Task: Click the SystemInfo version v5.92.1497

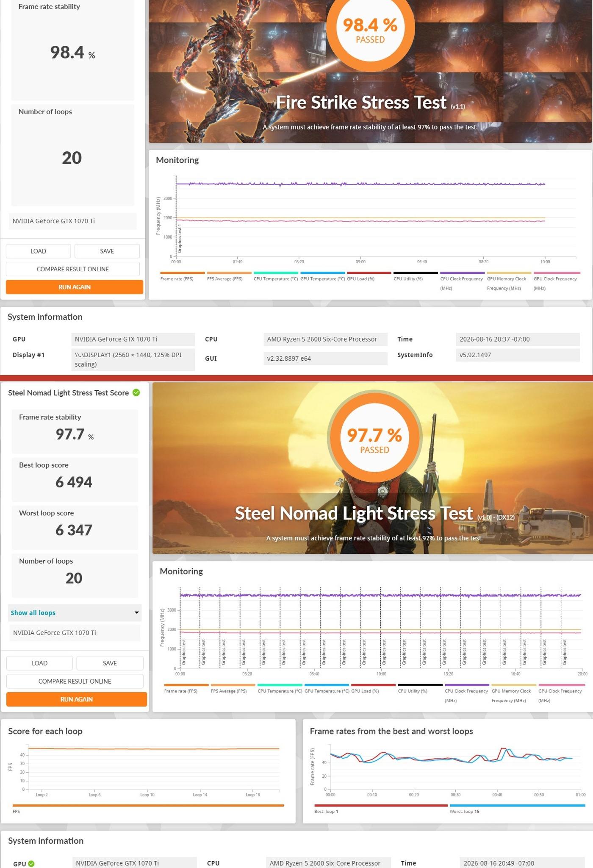Action: point(518,355)
